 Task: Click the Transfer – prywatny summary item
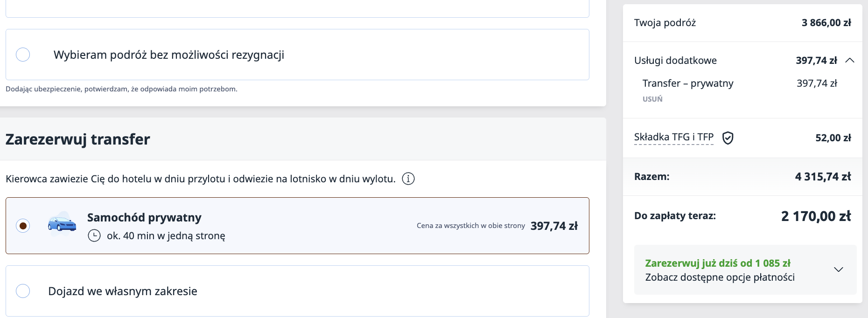(x=688, y=83)
